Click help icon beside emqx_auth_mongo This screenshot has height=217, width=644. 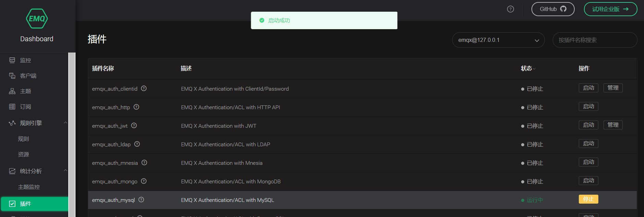[144, 181]
